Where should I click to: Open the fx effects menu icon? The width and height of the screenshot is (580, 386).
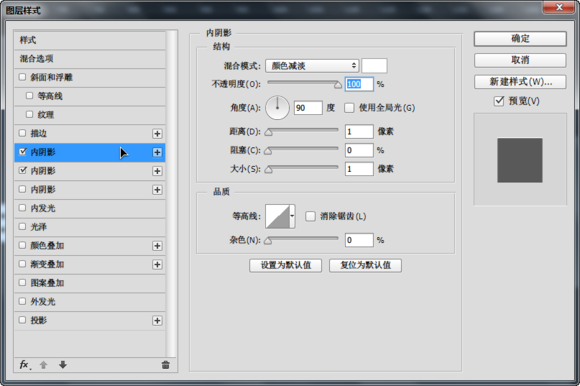coord(25,365)
